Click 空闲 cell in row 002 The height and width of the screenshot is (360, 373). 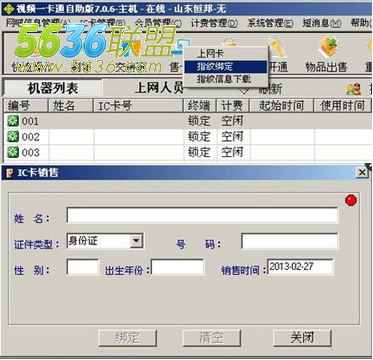(232, 137)
